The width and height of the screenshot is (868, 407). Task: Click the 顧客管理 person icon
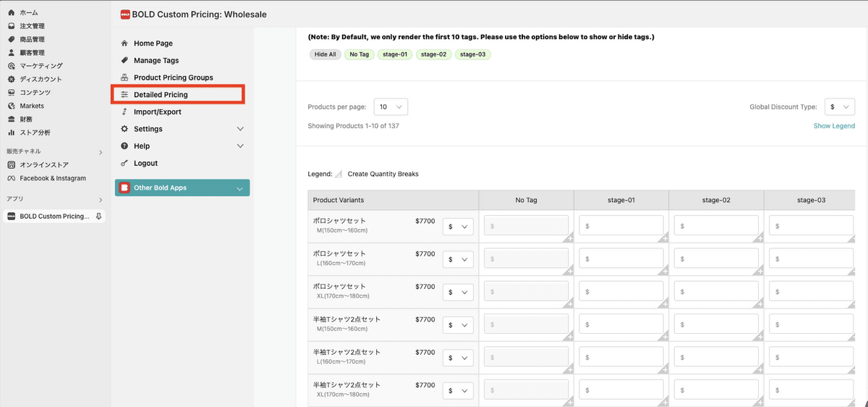[x=12, y=53]
